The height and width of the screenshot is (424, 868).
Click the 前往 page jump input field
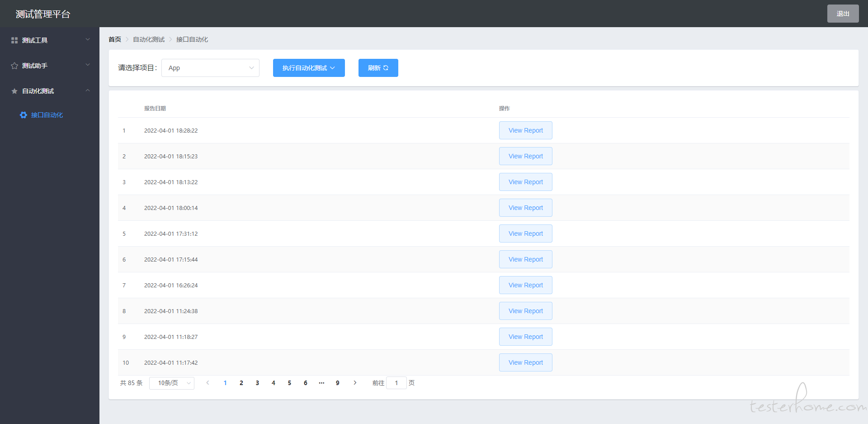(x=396, y=383)
